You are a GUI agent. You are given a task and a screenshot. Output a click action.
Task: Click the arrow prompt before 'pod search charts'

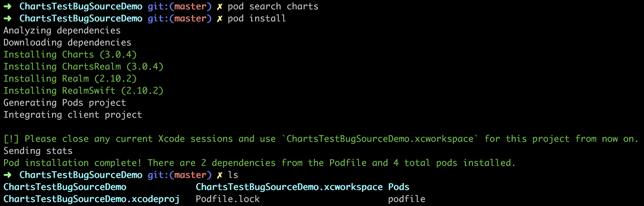pyautogui.click(x=7, y=6)
